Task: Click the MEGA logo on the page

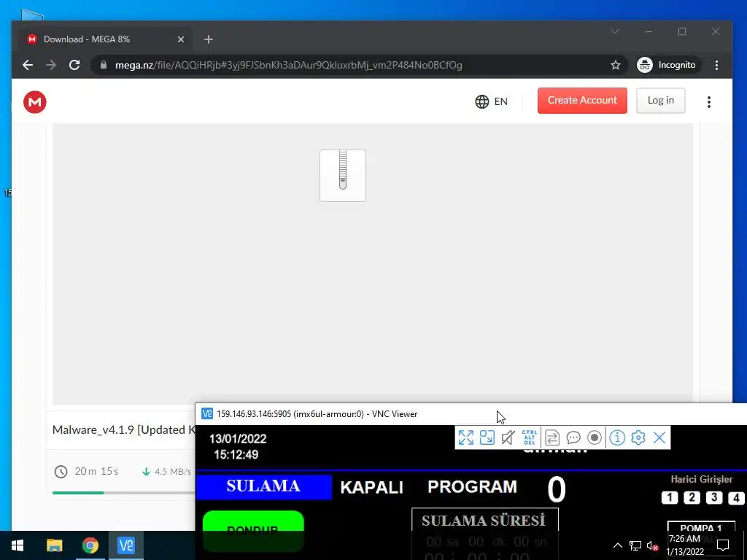Action: pyautogui.click(x=35, y=101)
